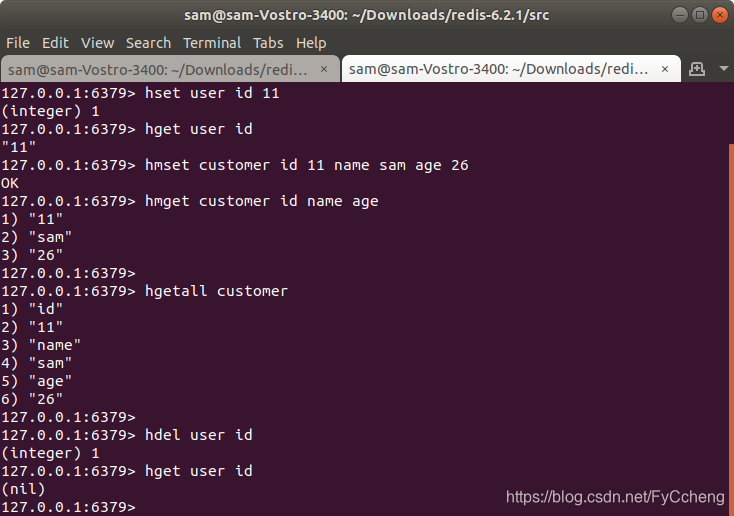The image size is (734, 516).
Task: Close the first terminal tab
Action: pos(324,69)
